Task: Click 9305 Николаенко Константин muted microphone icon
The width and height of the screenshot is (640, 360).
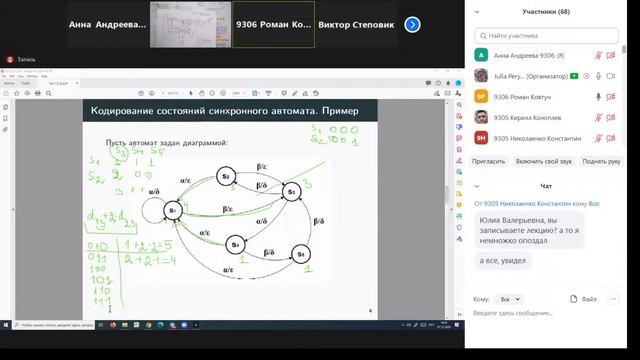Action: pyautogui.click(x=598, y=138)
